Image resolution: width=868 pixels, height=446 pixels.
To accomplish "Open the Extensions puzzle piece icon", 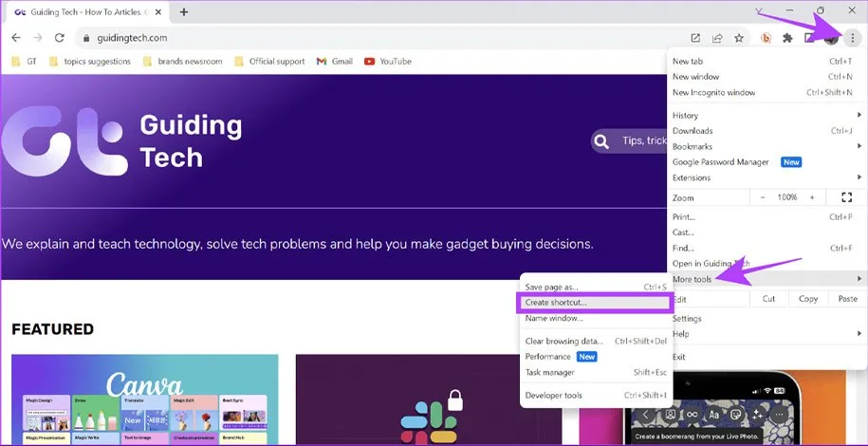I will tap(787, 38).
